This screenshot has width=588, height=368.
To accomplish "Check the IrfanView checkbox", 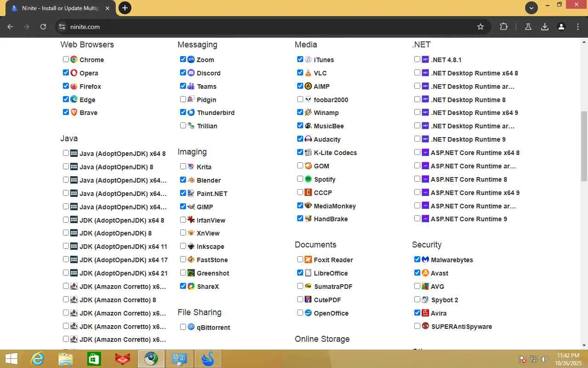I will pyautogui.click(x=183, y=220).
